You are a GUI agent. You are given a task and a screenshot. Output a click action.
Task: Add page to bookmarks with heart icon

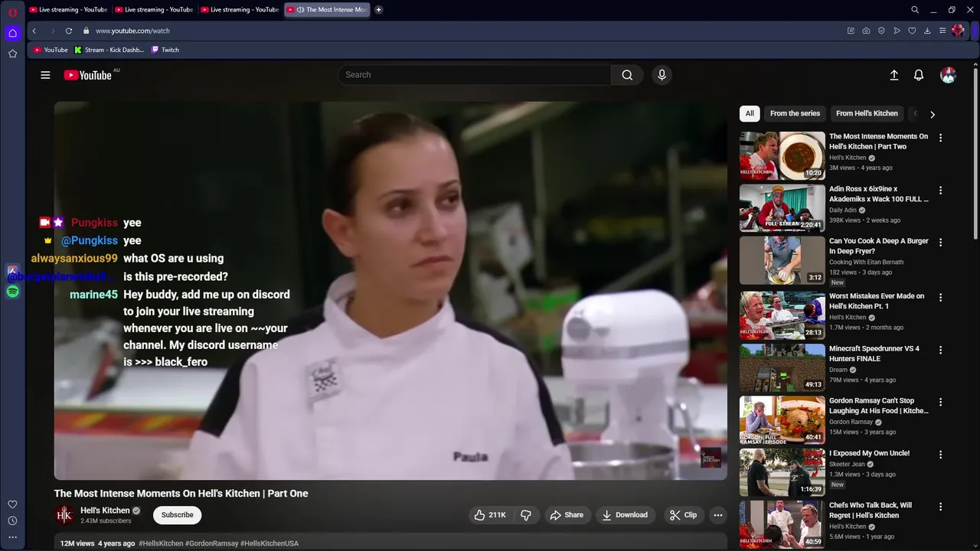coord(912,31)
